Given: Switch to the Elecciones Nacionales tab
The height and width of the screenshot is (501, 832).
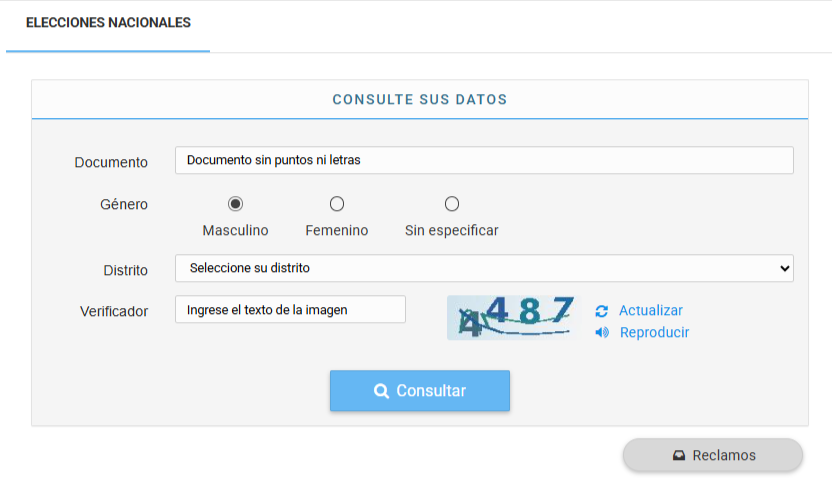Looking at the screenshot, I should tap(108, 22).
